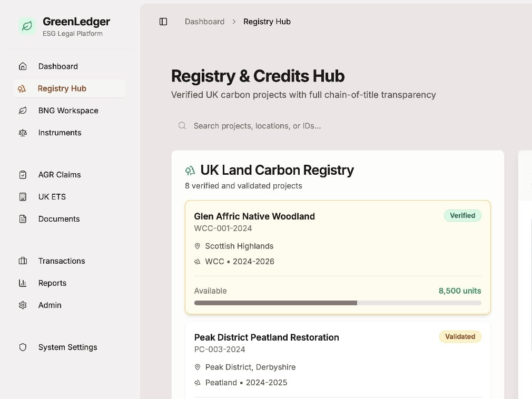
Task: Click the briefcase icon next to Transactions
Action: (x=23, y=261)
